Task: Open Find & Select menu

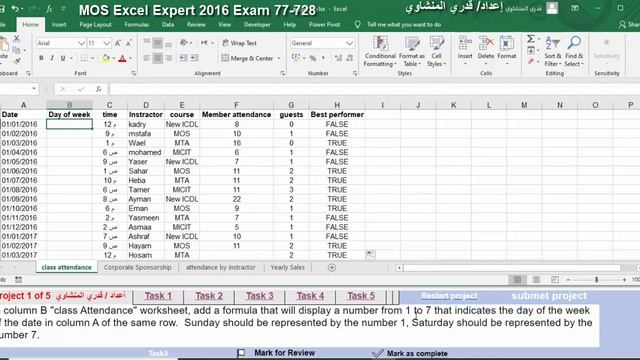Action: click(574, 51)
